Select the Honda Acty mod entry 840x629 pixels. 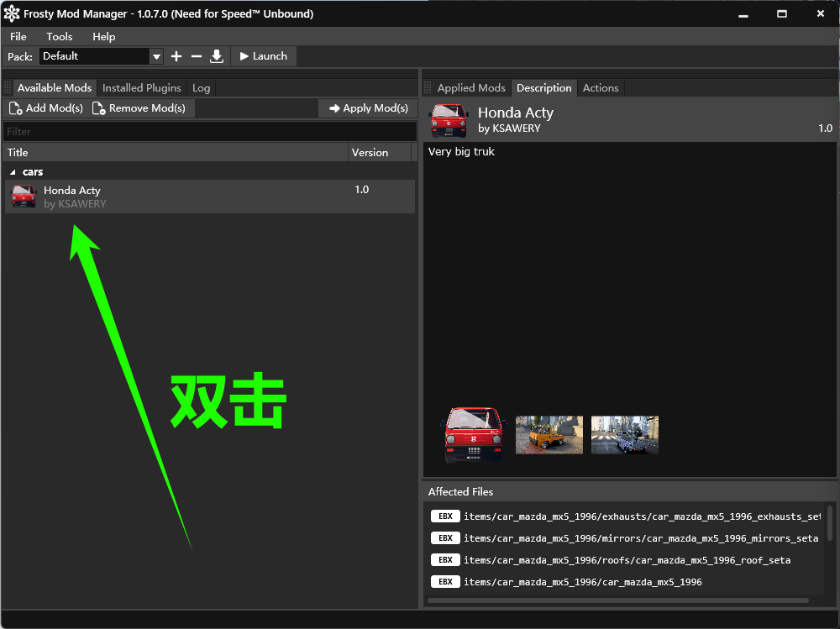(x=209, y=197)
